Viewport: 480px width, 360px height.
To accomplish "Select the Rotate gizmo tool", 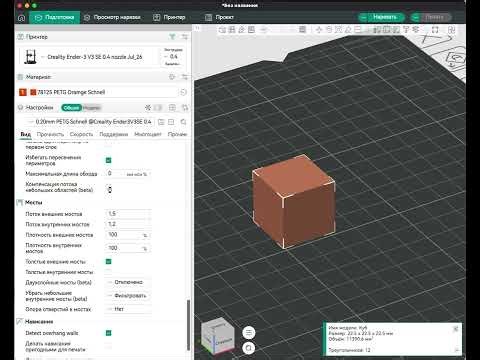I will (x=329, y=30).
